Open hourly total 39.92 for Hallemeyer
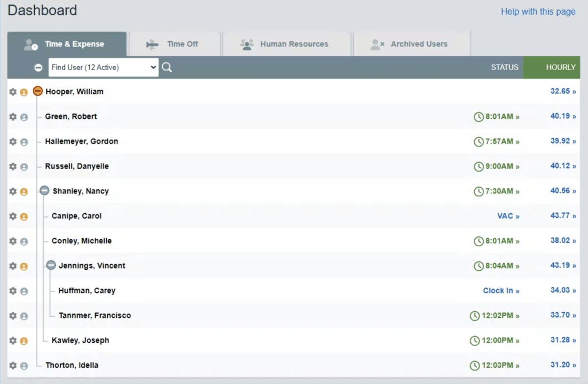This screenshot has width=588, height=384. click(x=563, y=141)
